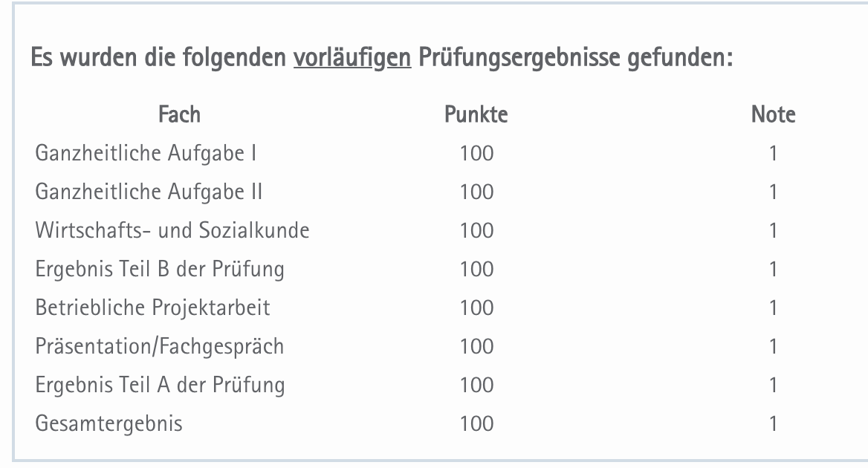Select the "Ganzheitliche Aufgabe I" row label
The image size is (868, 468).
click(146, 154)
